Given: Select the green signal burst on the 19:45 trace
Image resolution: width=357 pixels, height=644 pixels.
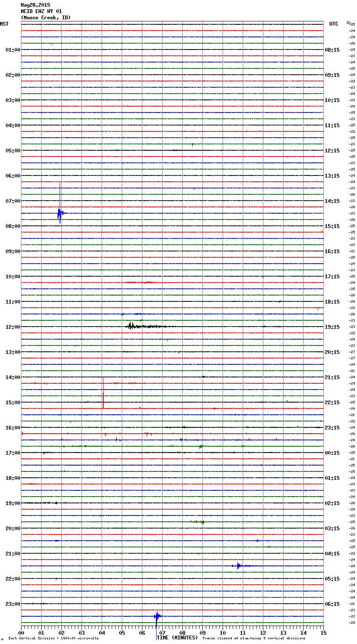Looking at the screenshot, I should click(x=202, y=522).
